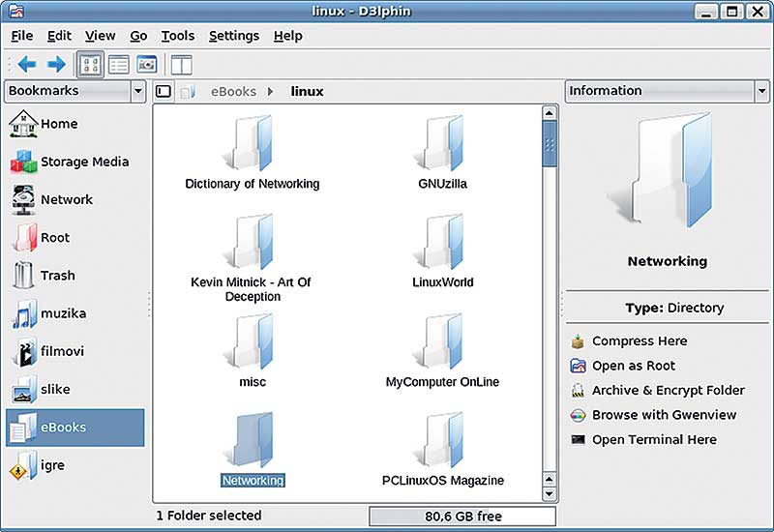Click the file list scrollbar handle
Screen dimensions: 774x532
pyautogui.click(x=549, y=144)
